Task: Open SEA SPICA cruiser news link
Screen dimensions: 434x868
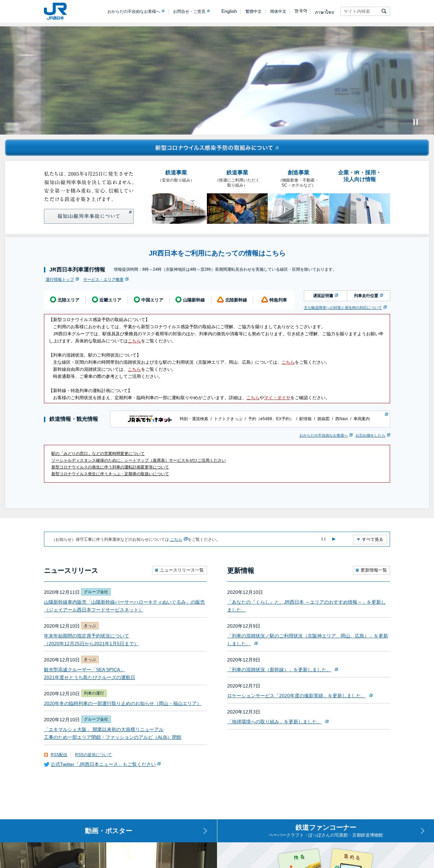Action: coord(90,674)
